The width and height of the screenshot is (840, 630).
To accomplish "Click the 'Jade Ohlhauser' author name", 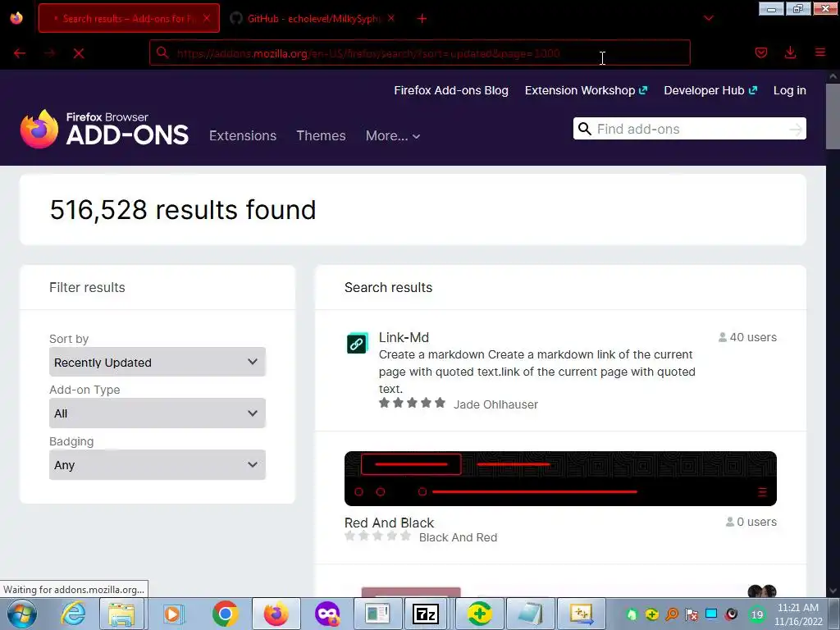I will point(495,404).
